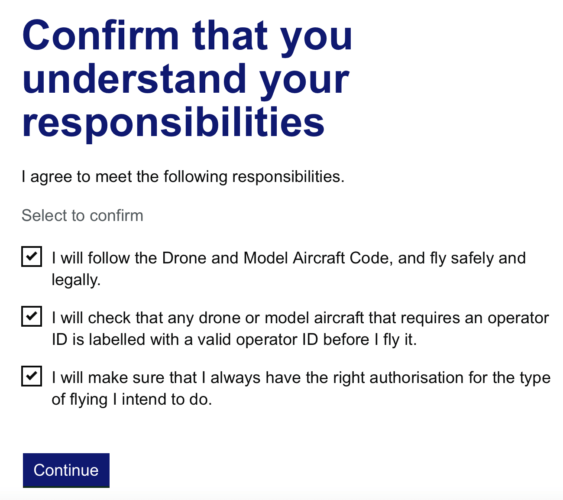Click the tick mark beside the Drone Code statement
The width and height of the screenshot is (563, 500).
tap(32, 257)
